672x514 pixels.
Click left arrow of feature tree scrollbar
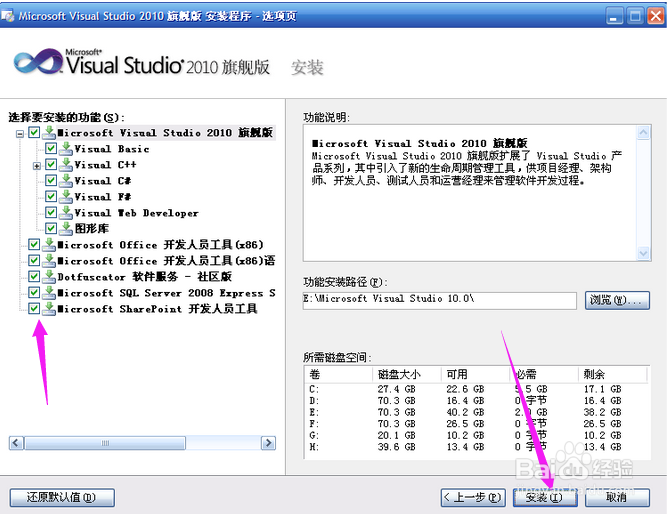pos(16,443)
